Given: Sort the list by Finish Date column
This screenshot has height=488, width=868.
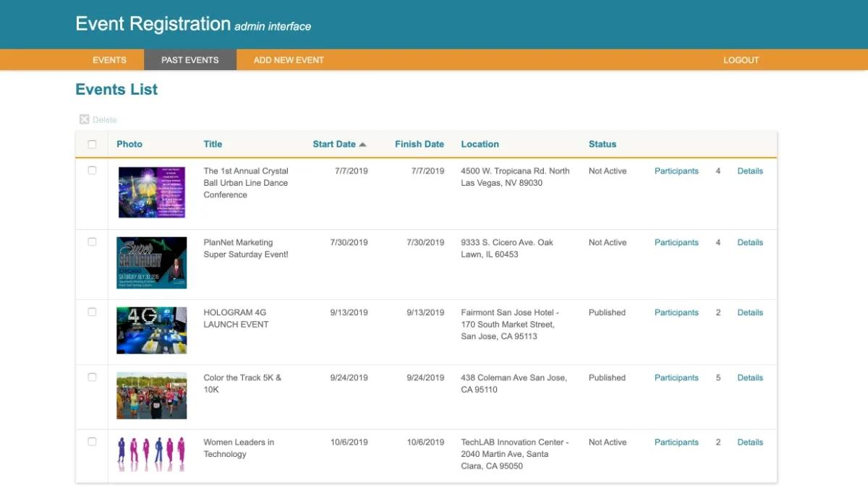Looking at the screenshot, I should pyautogui.click(x=419, y=144).
